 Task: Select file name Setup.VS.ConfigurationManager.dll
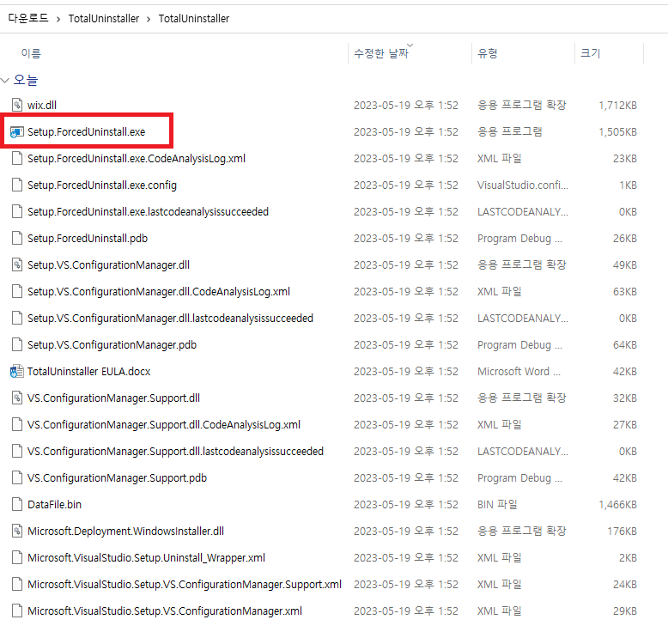[x=109, y=265]
